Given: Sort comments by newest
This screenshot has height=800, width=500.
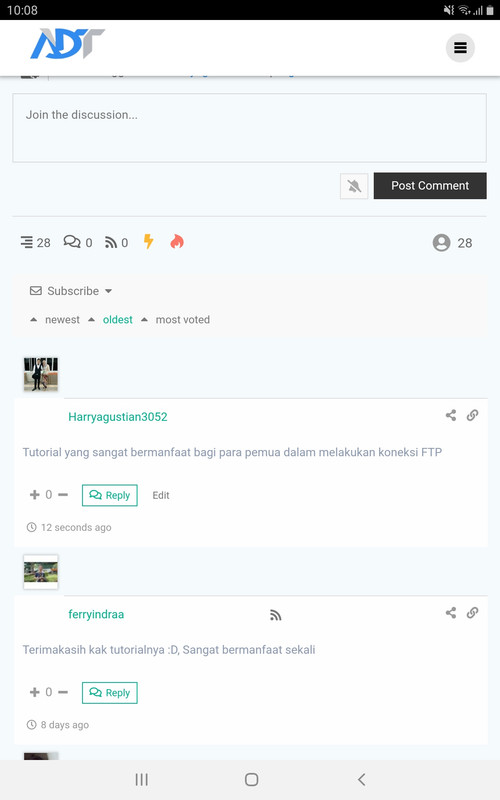Looking at the screenshot, I should (62, 320).
